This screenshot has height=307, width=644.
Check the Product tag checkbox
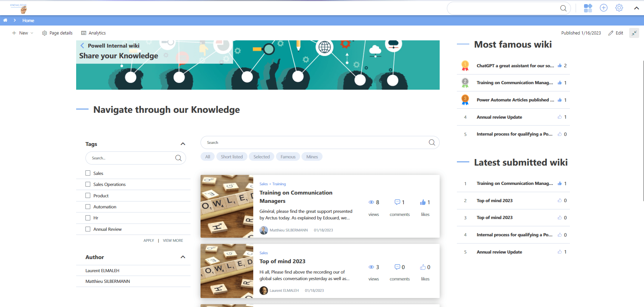tap(88, 196)
